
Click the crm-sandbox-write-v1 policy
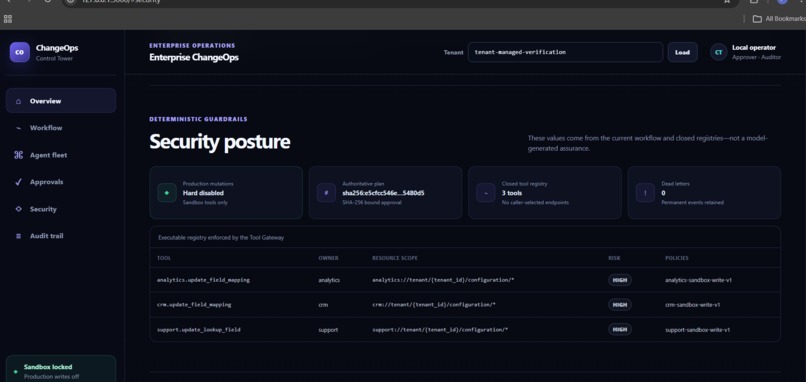(692, 305)
